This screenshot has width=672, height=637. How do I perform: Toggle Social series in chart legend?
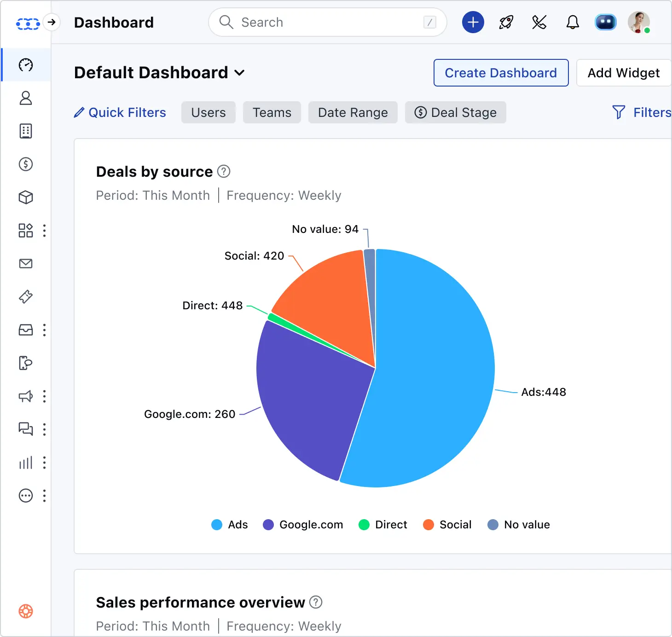click(x=447, y=525)
